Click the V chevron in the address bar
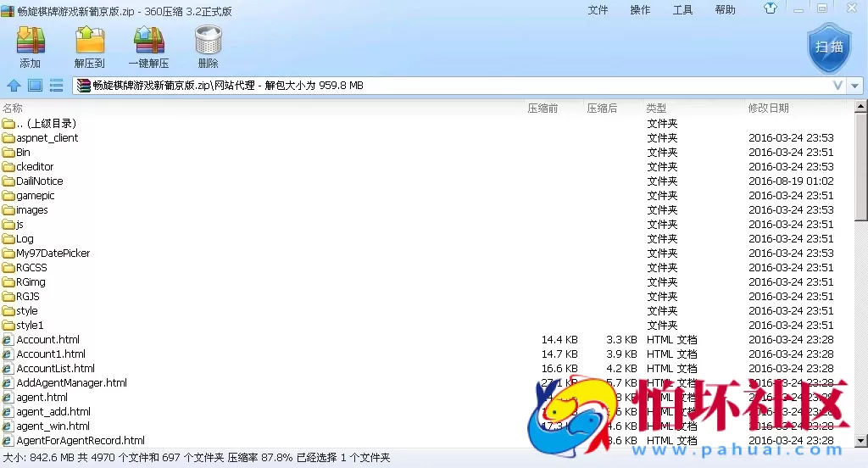The height and width of the screenshot is (468, 868). coord(838,86)
